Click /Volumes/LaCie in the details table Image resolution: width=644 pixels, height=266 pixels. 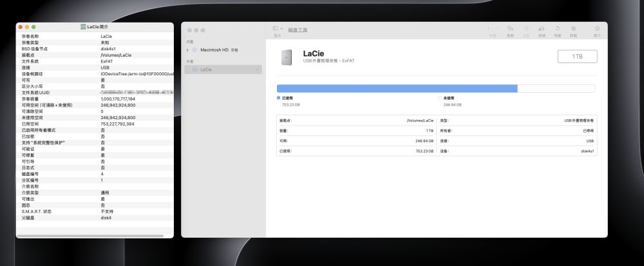click(x=420, y=120)
